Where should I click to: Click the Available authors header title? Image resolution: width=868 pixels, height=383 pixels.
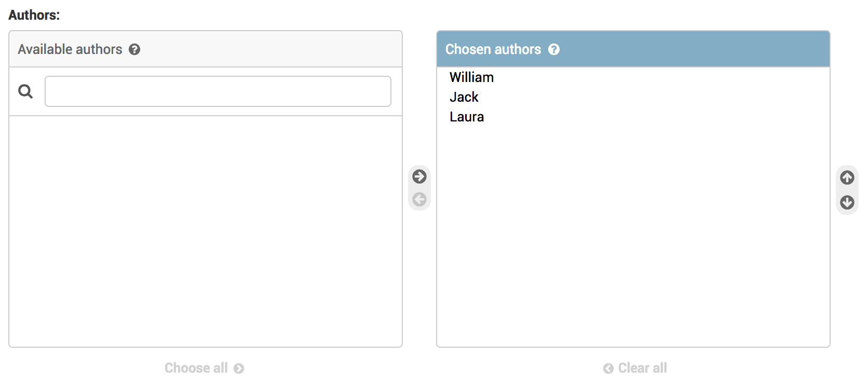(70, 49)
